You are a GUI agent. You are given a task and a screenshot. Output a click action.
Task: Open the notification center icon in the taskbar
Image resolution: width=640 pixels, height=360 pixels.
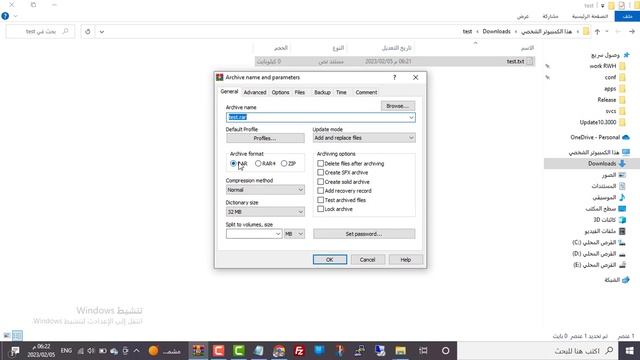(15, 351)
